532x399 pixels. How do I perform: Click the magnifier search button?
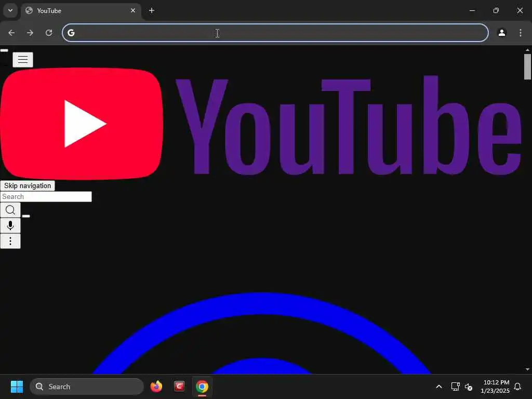click(10, 210)
